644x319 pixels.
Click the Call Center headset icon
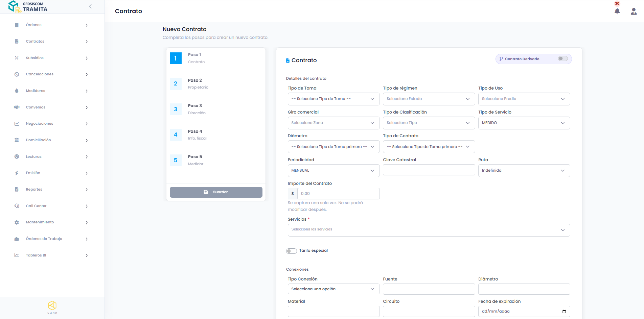click(x=17, y=206)
